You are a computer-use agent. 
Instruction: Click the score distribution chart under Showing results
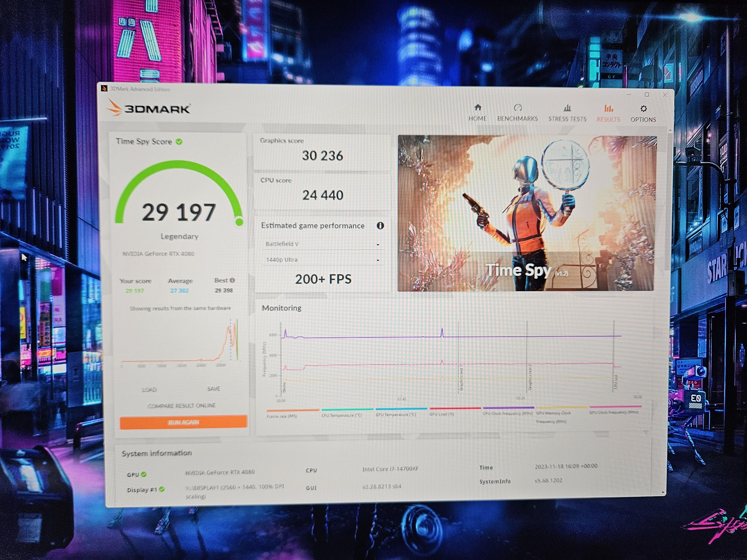181,343
